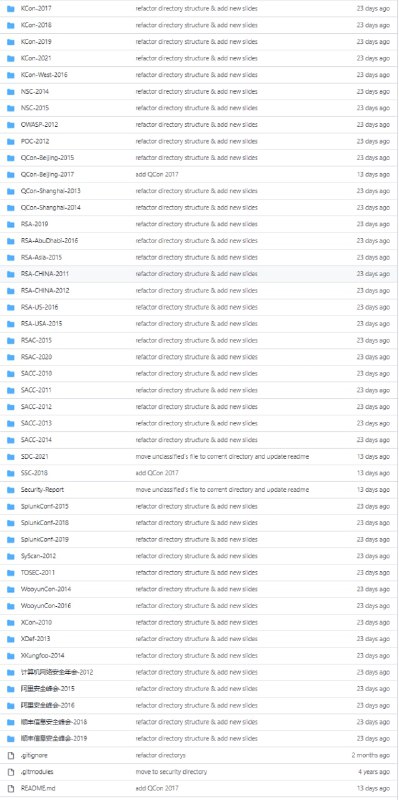Click the file icon beside .gitignore
This screenshot has height=800, width=399.
point(11,755)
